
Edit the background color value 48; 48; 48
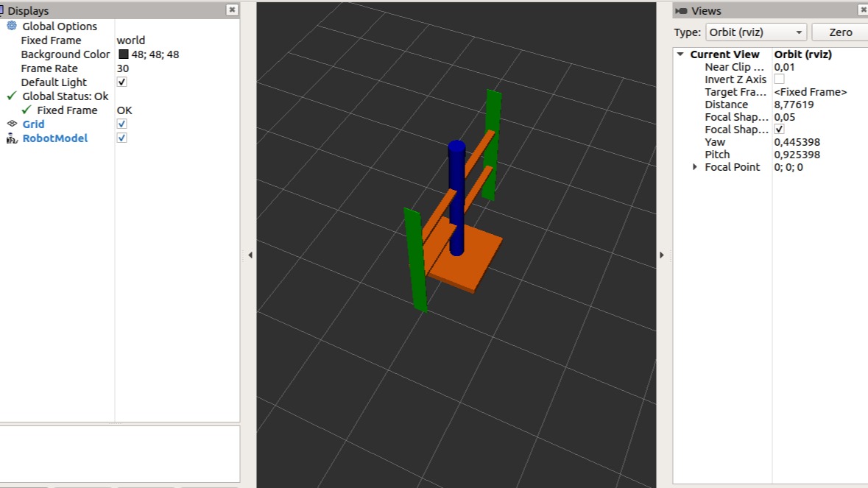point(155,54)
